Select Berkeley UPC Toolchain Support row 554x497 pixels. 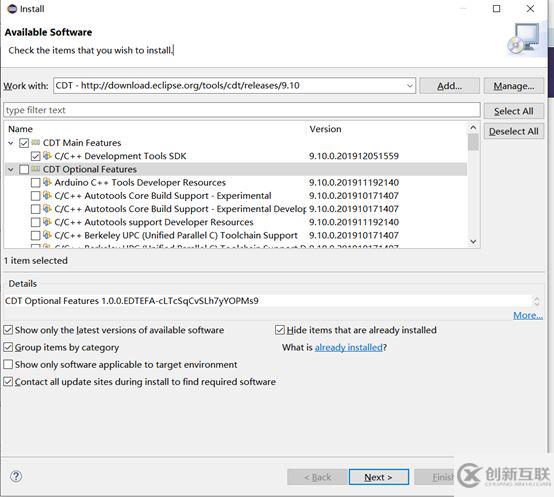[236, 235]
